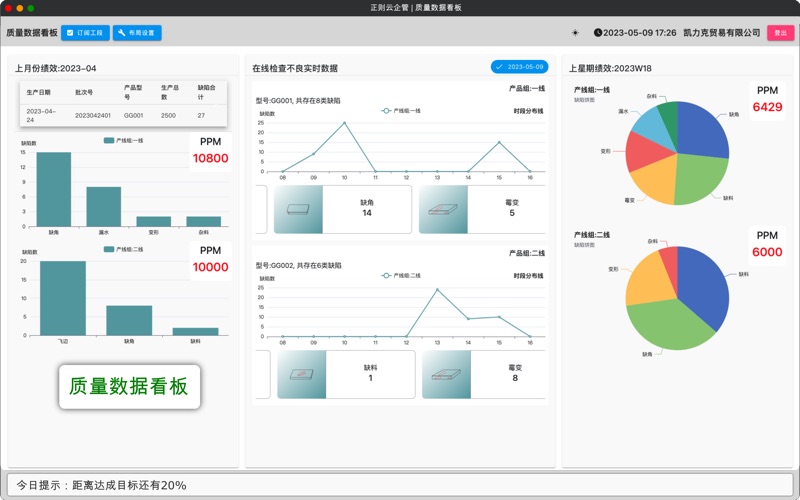
Task: Click the 一线 line chart point at 15
Action: point(499,142)
